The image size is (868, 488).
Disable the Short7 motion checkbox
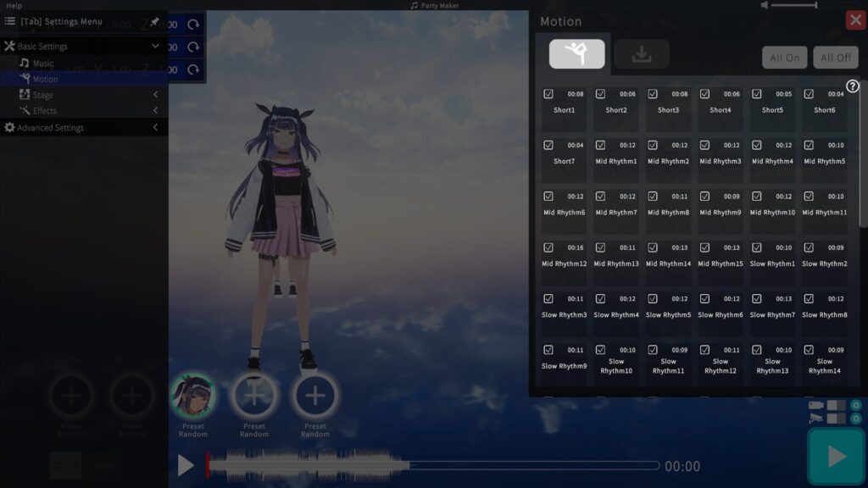point(548,145)
